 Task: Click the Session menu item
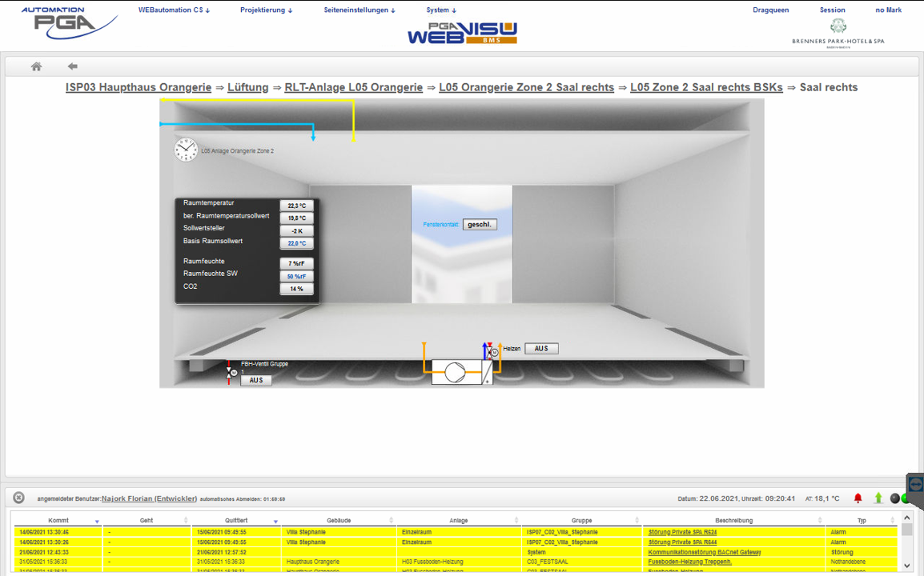832,10
